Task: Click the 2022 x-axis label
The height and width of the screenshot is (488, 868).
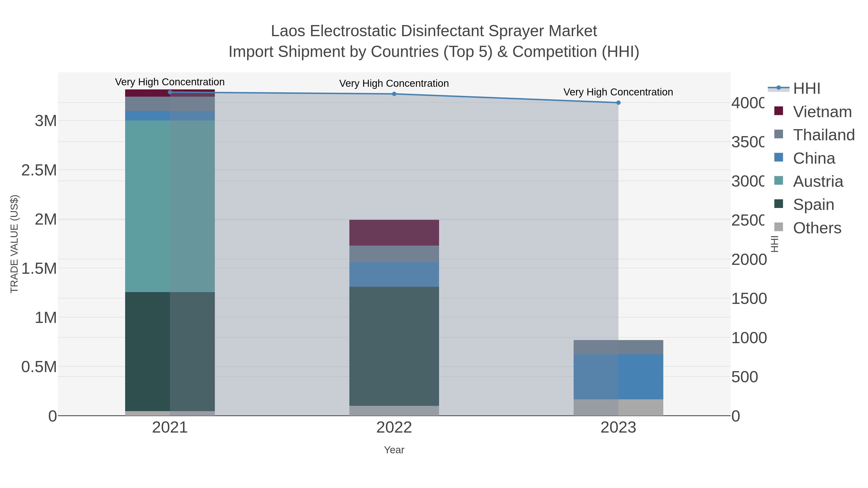Action: (394, 428)
